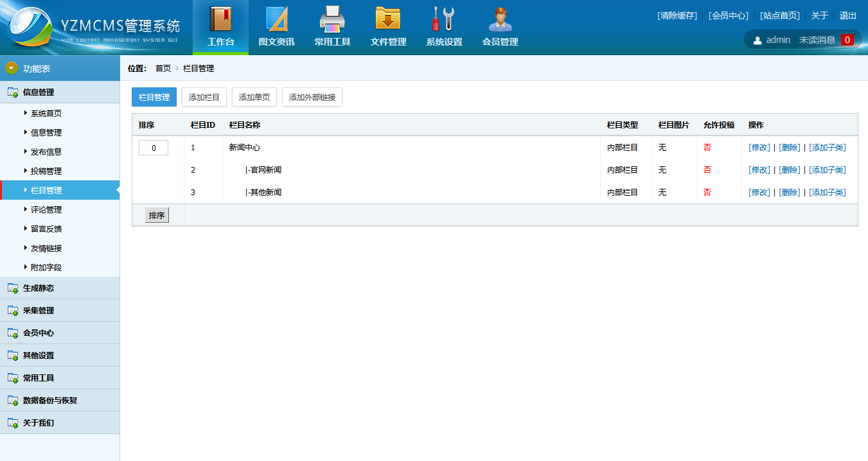Click the 排序 submit button
868x461 pixels.
coord(157,215)
